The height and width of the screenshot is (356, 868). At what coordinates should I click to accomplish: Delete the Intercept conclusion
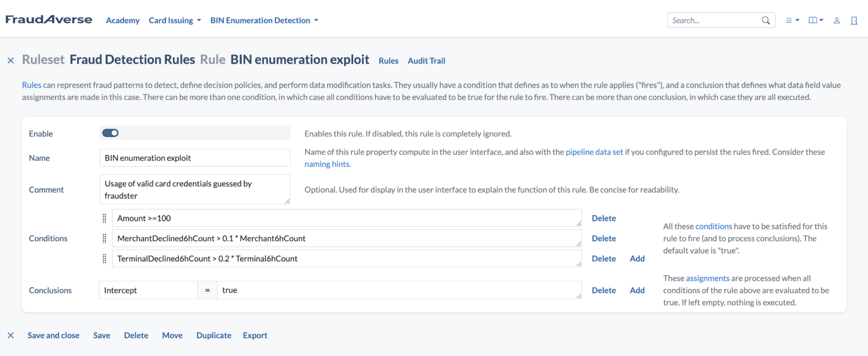(x=603, y=290)
